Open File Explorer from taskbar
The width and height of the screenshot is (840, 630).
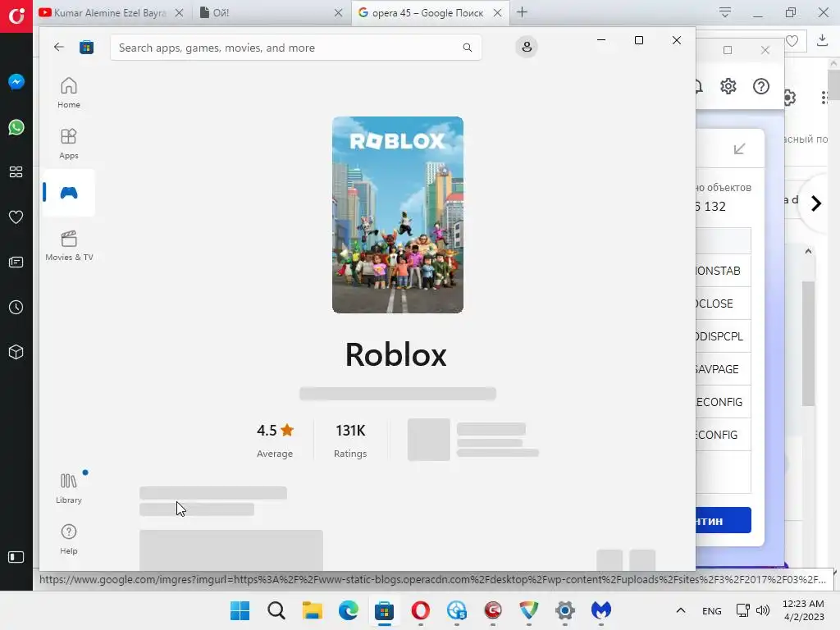click(x=312, y=610)
